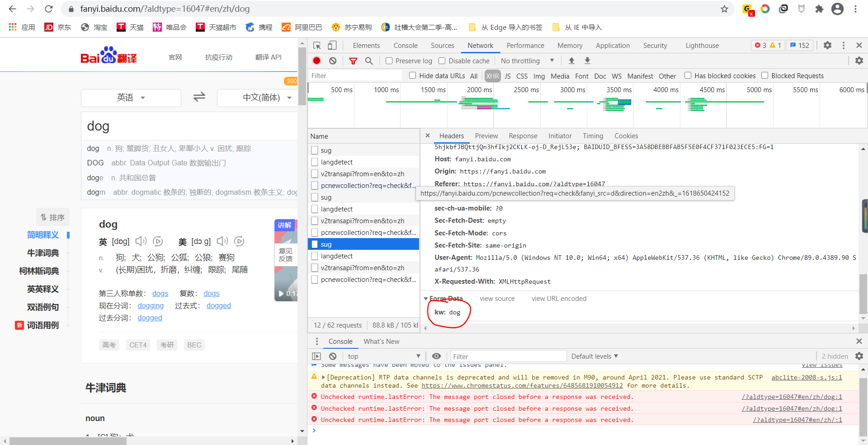Open the Preview tab
868x445 pixels.
(486, 136)
